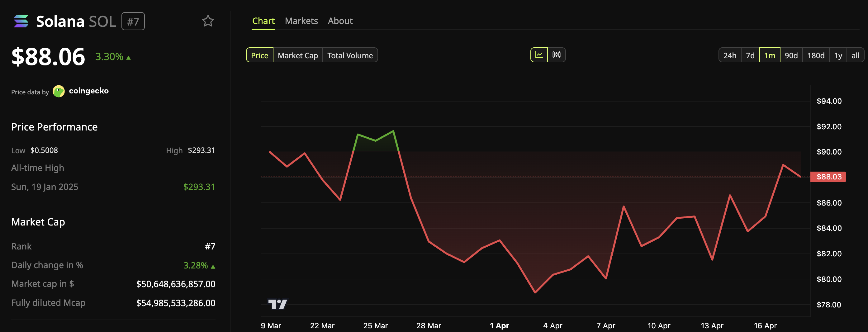Click the 28 Mar date axis label
This screenshot has height=332, width=868.
coord(429,325)
